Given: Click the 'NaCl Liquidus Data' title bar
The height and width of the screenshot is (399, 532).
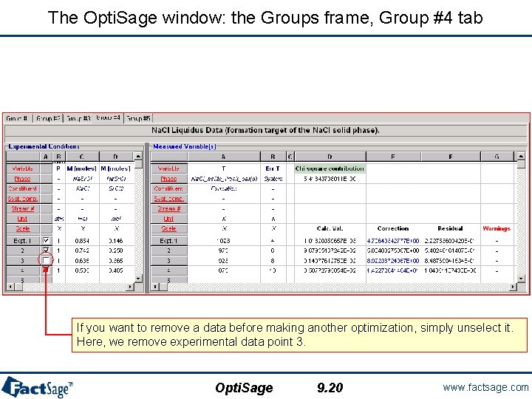Looking at the screenshot, I should pyautogui.click(x=265, y=130).
